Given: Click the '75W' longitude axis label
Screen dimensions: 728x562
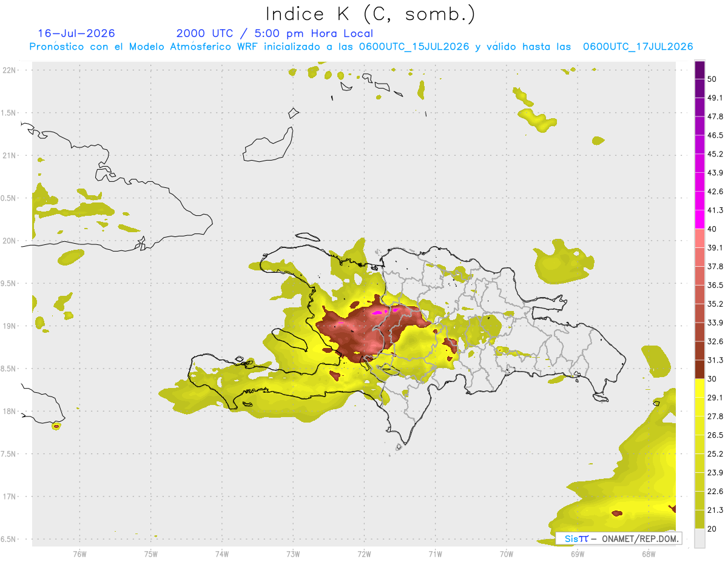Looking at the screenshot, I should tap(151, 554).
